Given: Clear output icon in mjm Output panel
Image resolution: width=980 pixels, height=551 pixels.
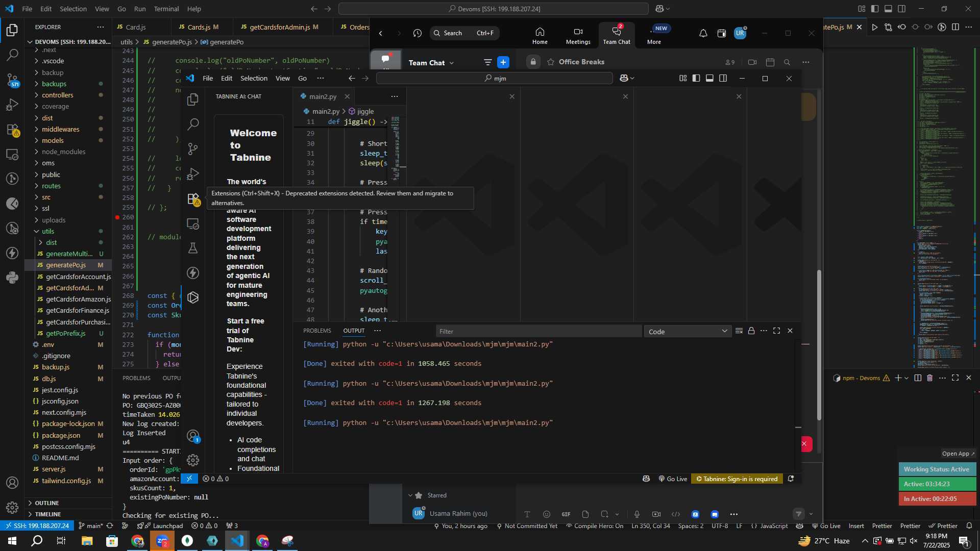Looking at the screenshot, I should tap(739, 331).
